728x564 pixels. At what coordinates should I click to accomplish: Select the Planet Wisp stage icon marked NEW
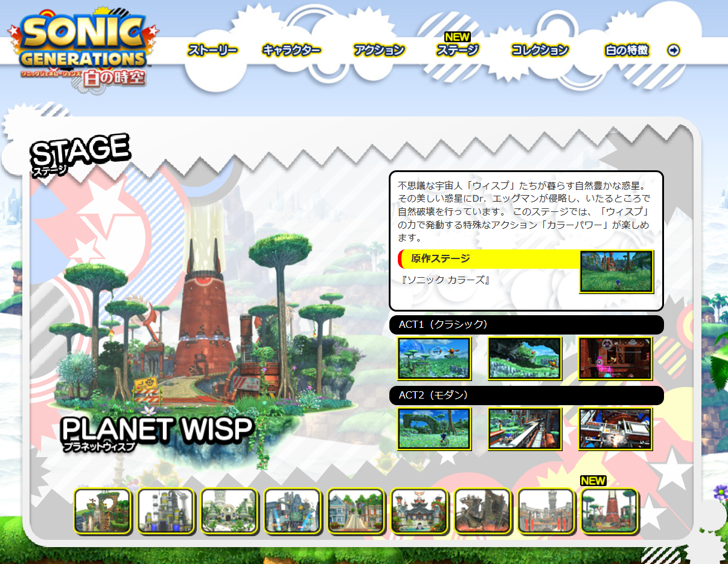coord(610,511)
